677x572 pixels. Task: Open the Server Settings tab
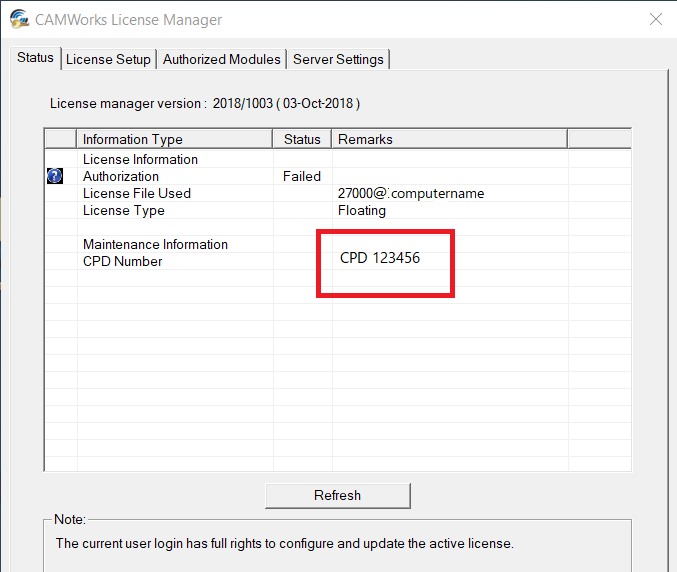point(338,59)
